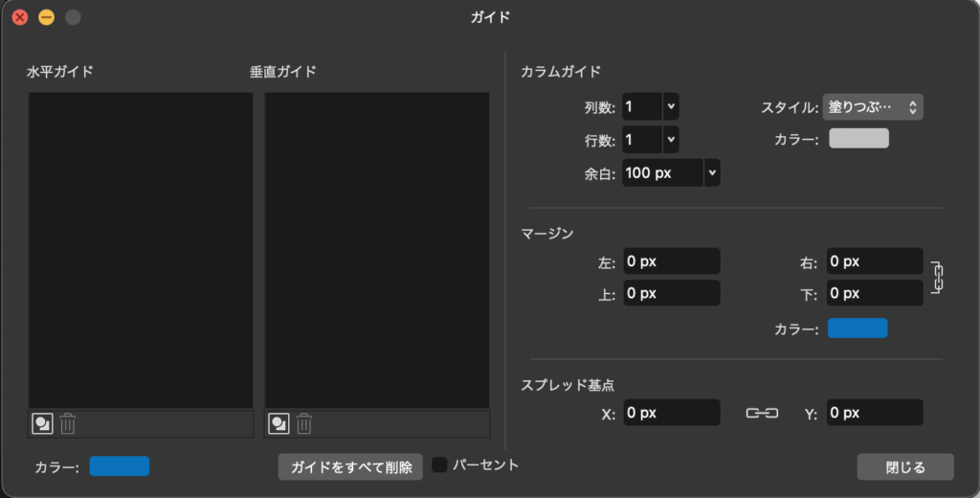Click the left margin 左 input field

(671, 260)
